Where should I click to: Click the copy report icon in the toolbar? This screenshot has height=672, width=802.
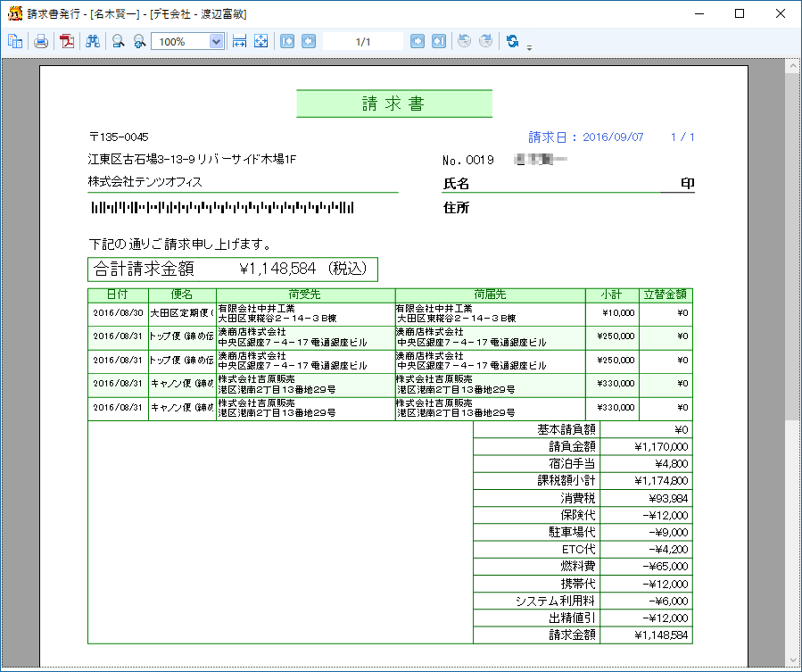15,41
